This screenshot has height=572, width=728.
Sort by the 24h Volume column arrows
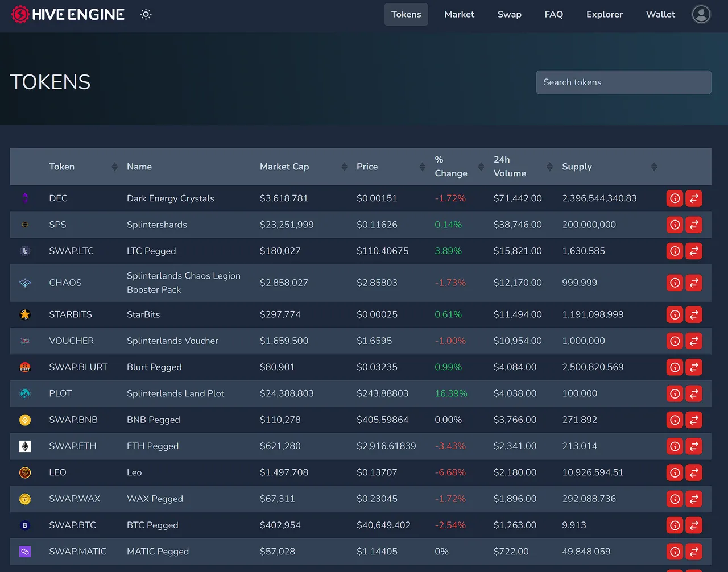549,167
